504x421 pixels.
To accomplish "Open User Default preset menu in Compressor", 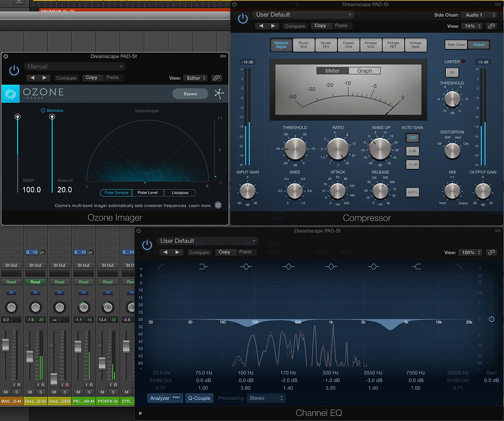I will pyautogui.click(x=303, y=14).
